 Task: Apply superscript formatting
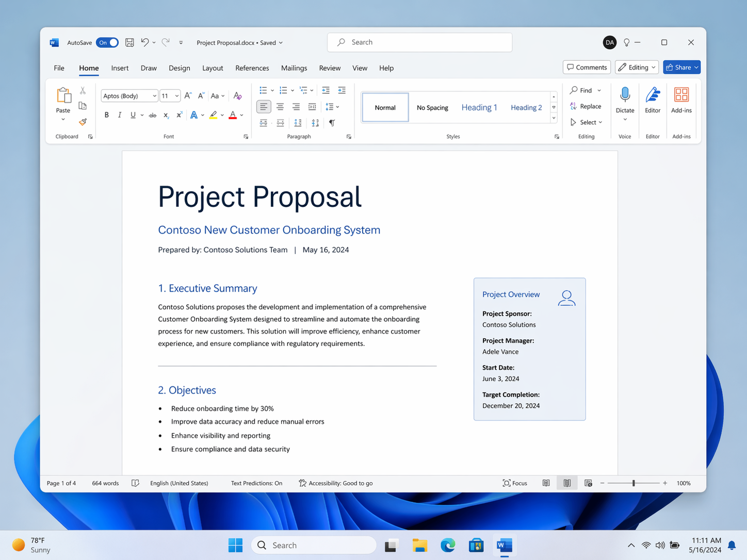179,115
